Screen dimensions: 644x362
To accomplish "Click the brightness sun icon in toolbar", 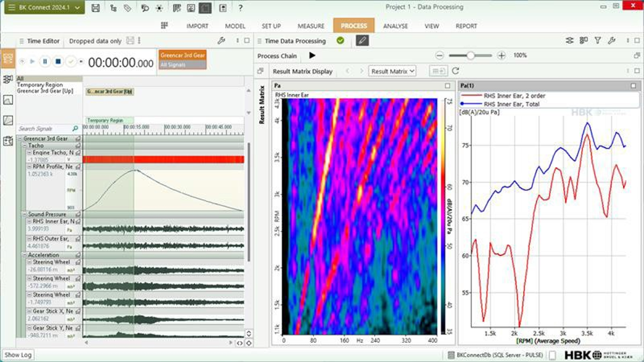I will 159,8.
